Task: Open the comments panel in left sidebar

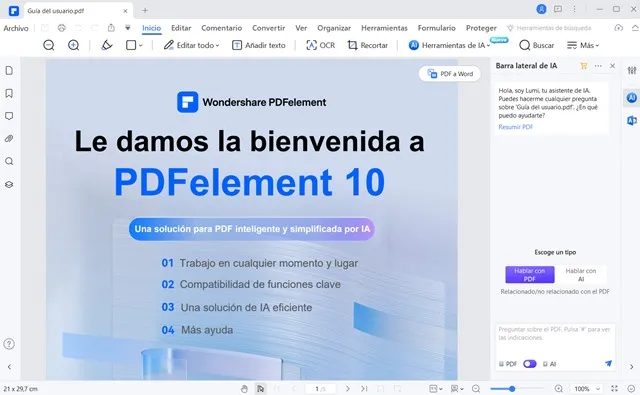Action: [9, 116]
